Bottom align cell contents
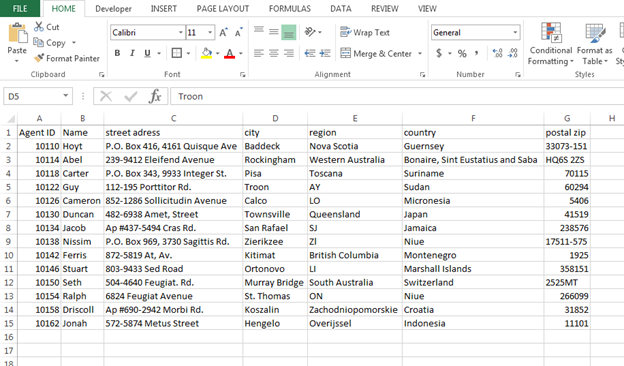 (289, 32)
